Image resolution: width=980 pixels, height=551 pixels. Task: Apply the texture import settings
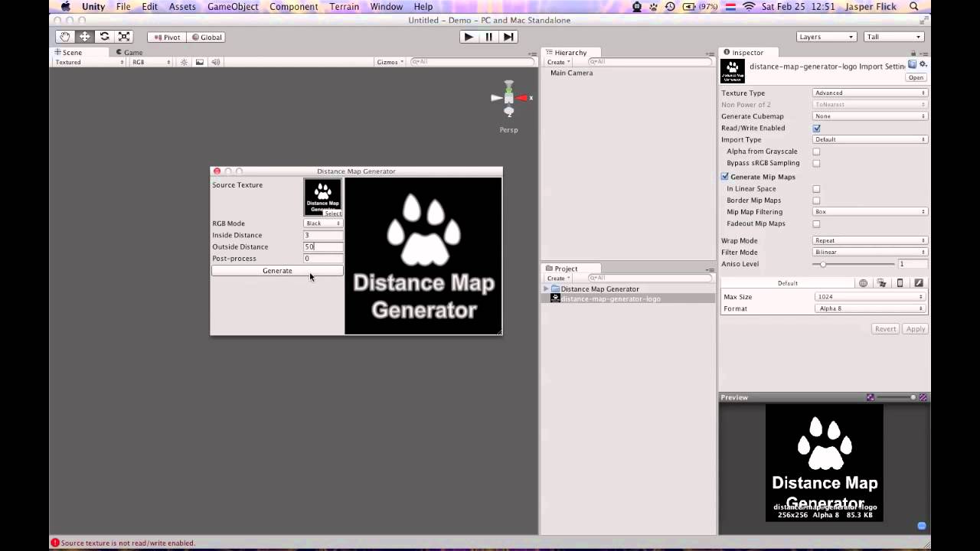916,329
